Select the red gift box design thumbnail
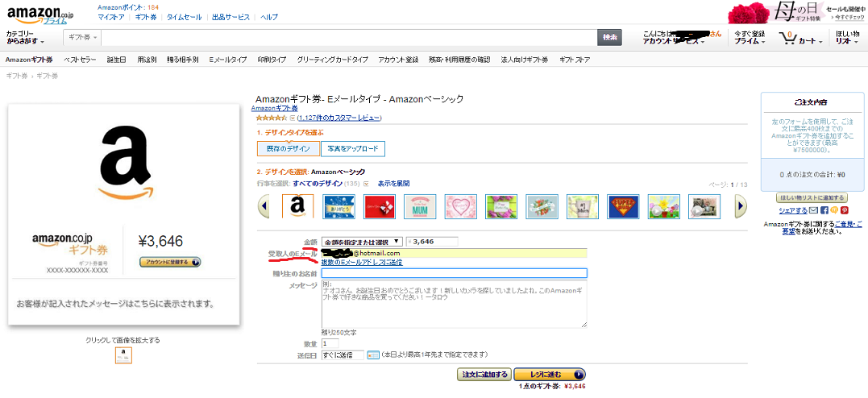This screenshot has height=398, width=868. (x=380, y=206)
